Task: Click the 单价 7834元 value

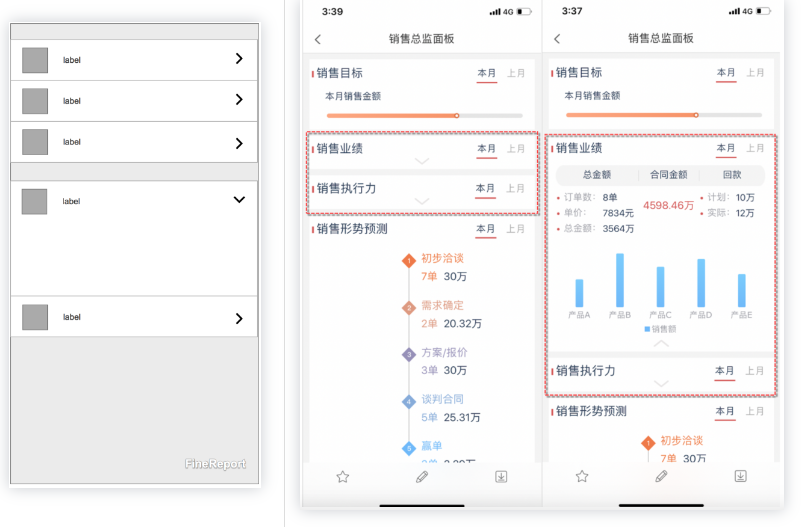Action: 618,213
